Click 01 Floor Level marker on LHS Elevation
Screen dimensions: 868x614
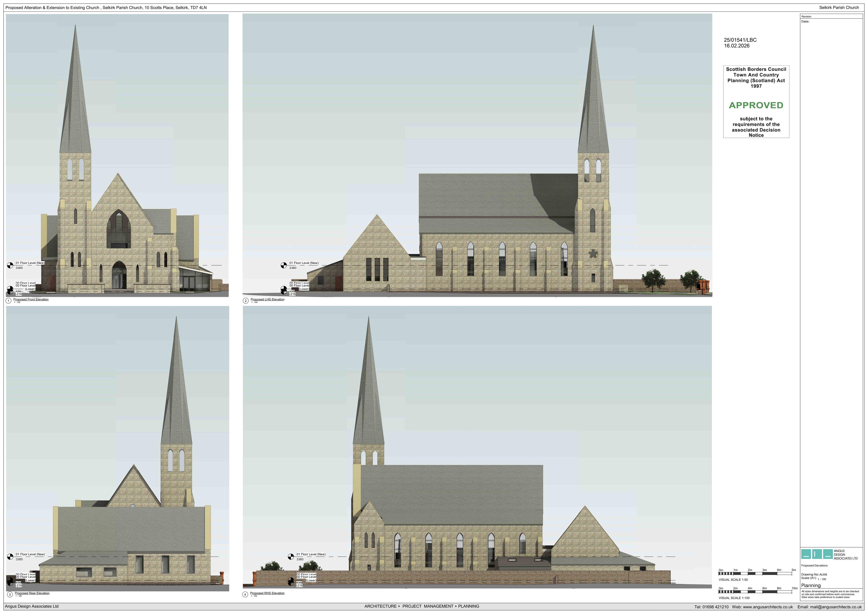[284, 265]
